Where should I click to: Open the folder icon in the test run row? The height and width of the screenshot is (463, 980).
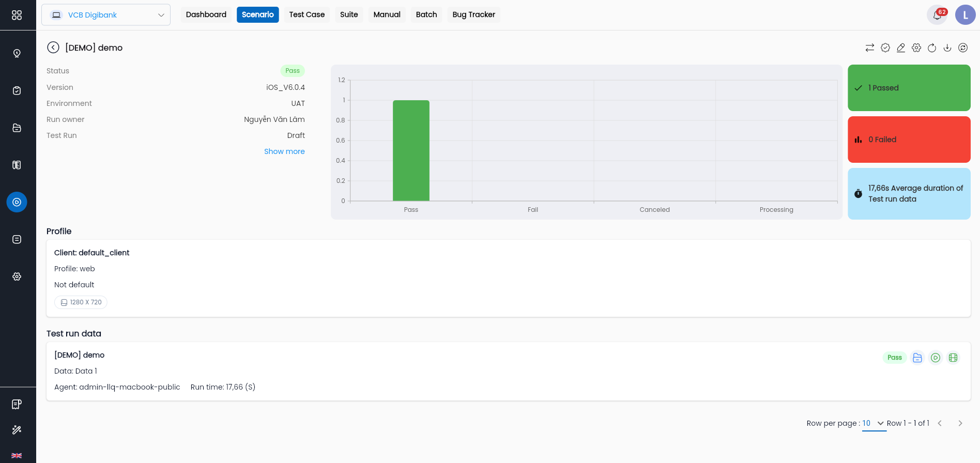pos(917,358)
